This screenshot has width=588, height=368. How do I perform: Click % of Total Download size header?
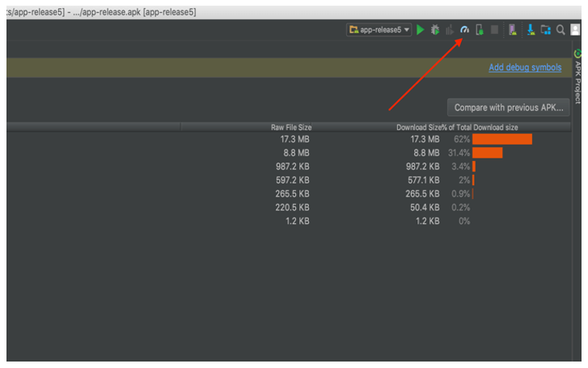point(480,128)
